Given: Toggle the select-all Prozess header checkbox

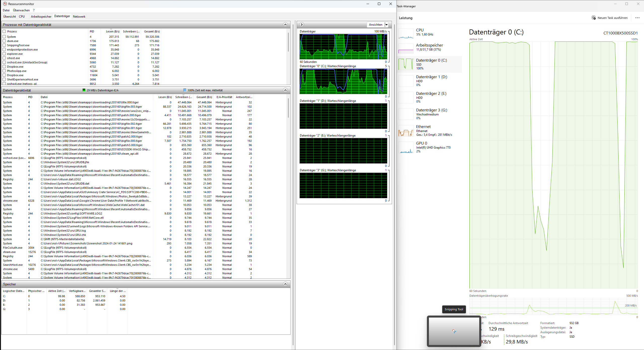Looking at the screenshot, I should [x=4, y=31].
